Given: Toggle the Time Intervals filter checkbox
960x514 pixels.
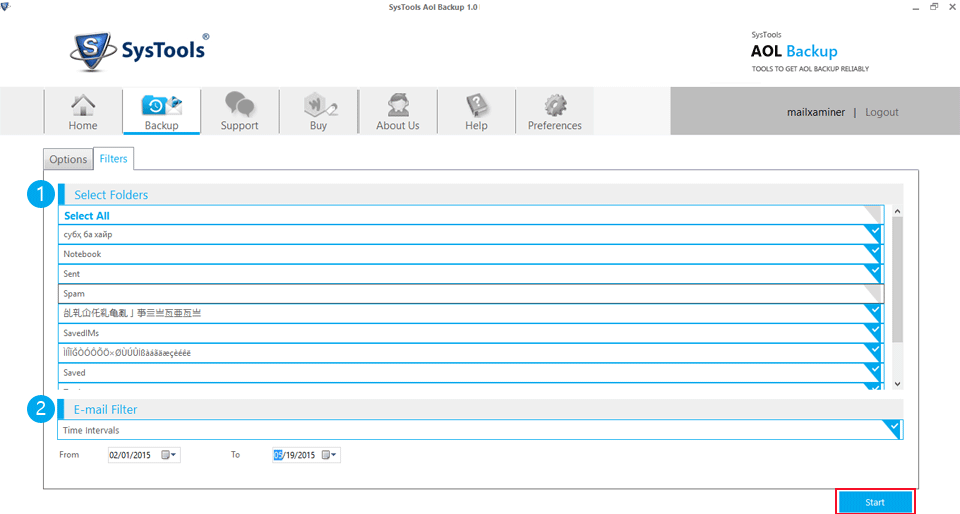Looking at the screenshot, I should (x=893, y=428).
